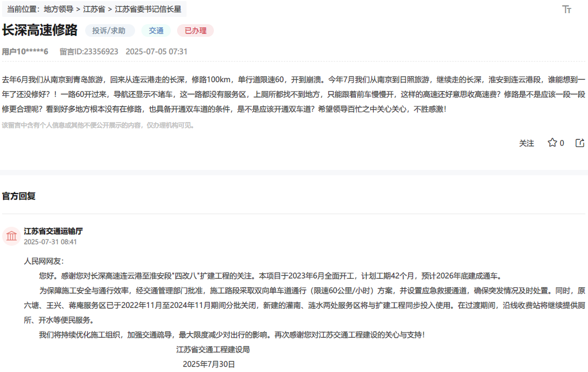Image resolution: width=588 pixels, height=372 pixels.
Task: Open the 地方领导 breadcrumb section
Action: 58,8
